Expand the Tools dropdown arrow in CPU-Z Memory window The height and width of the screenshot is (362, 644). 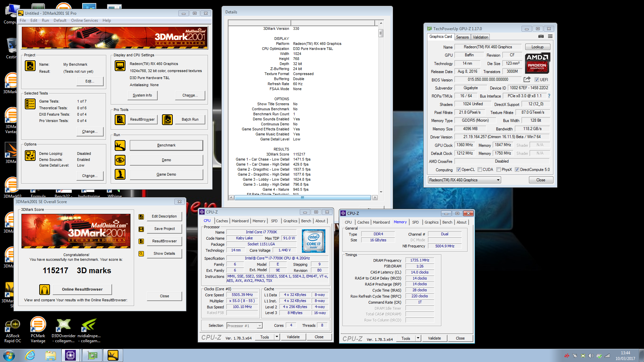coord(418,338)
